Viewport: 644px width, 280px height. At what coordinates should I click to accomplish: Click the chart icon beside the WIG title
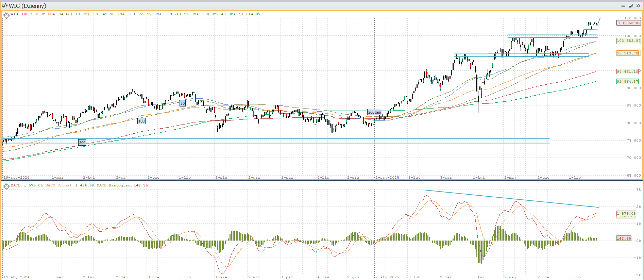point(4,6)
